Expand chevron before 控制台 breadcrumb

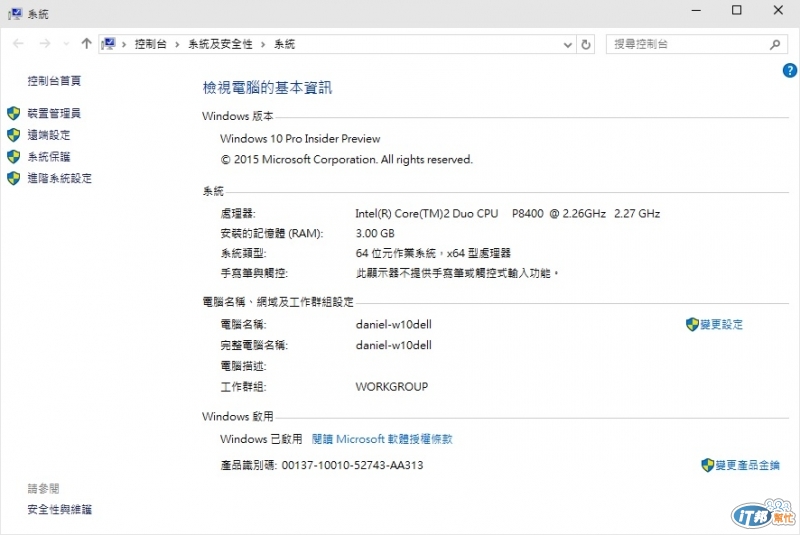pos(124,45)
